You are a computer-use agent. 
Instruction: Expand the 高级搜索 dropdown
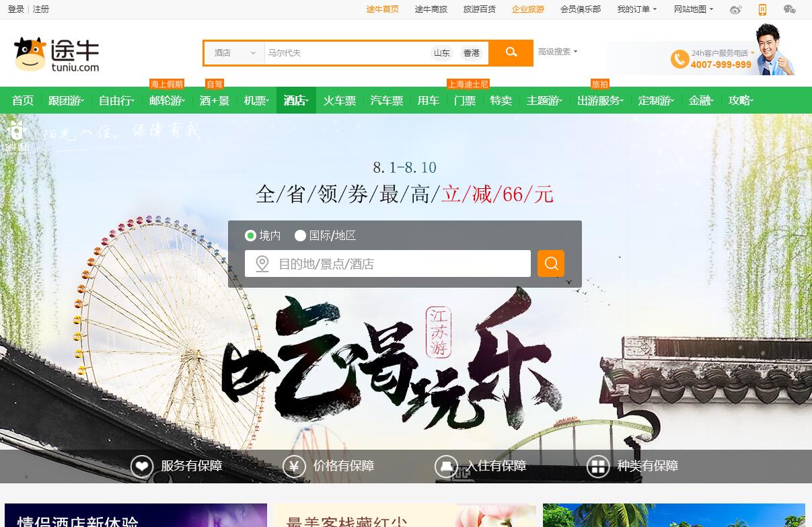click(x=558, y=52)
